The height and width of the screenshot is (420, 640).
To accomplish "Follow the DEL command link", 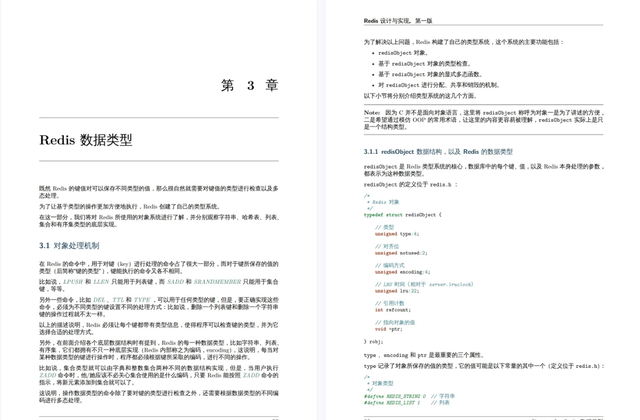I will [x=99, y=300].
